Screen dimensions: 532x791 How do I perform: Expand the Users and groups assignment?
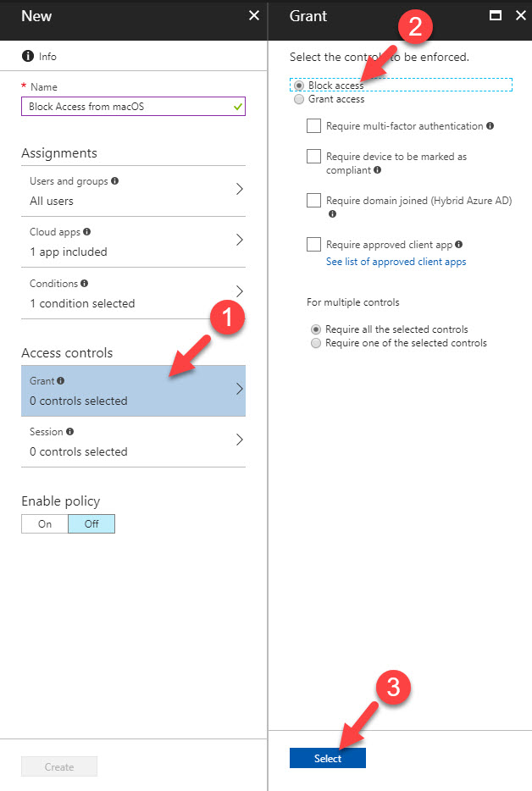[x=133, y=191]
